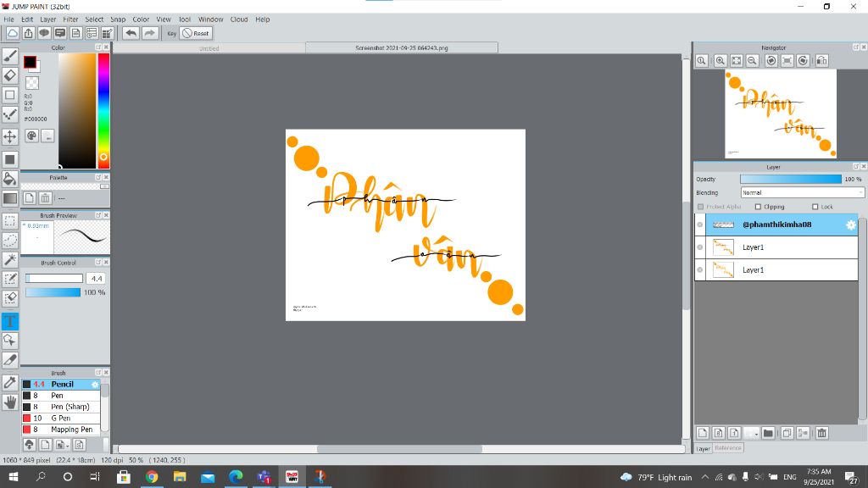Select the Select Pen tool
Image resolution: width=868 pixels, height=488 pixels.
click(x=10, y=279)
